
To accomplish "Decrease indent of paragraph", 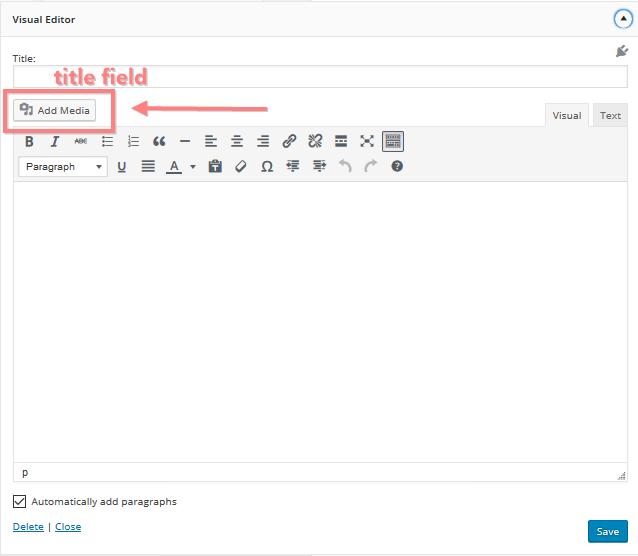I will (x=293, y=167).
